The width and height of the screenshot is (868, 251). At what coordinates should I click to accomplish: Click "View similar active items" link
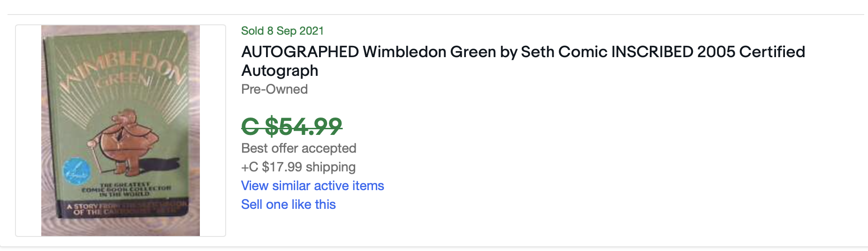click(312, 186)
